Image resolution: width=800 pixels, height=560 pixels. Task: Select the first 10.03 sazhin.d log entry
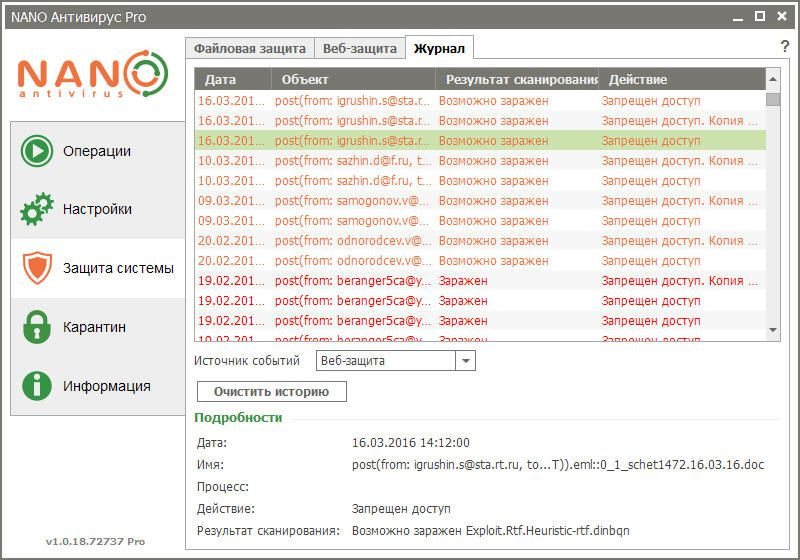(480, 161)
